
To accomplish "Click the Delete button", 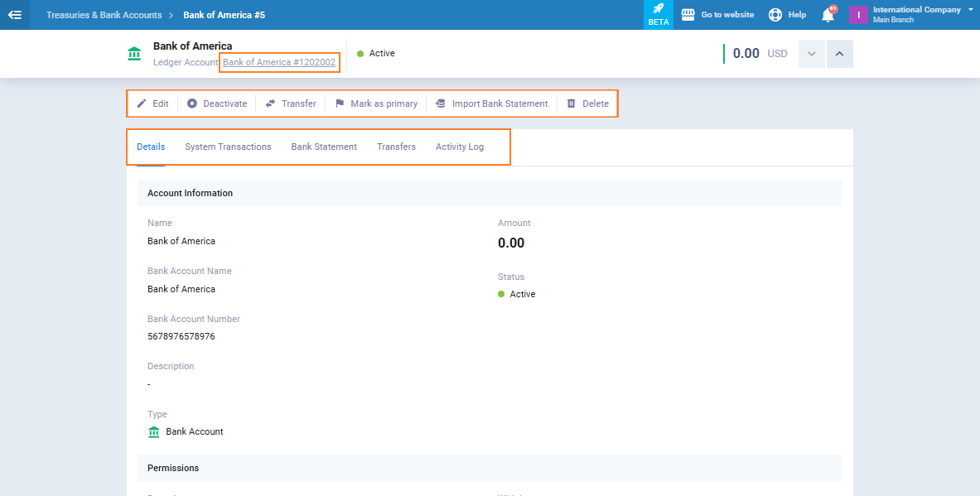I will (x=587, y=104).
